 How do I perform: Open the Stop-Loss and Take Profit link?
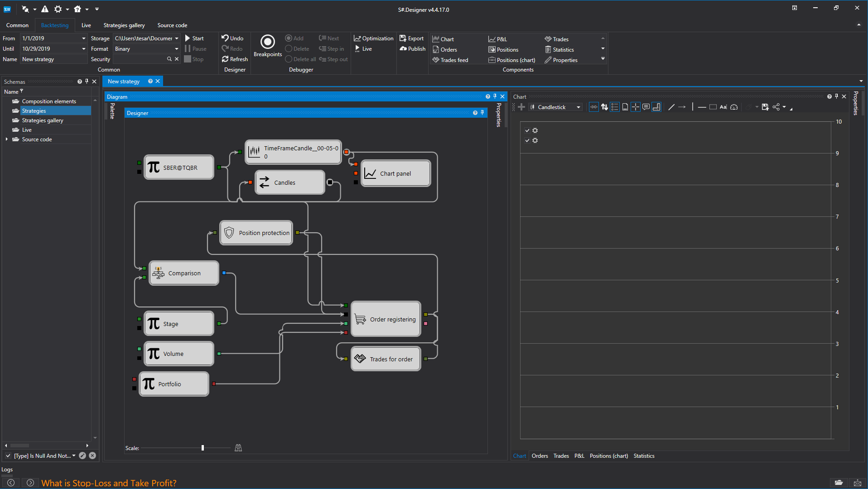(109, 483)
